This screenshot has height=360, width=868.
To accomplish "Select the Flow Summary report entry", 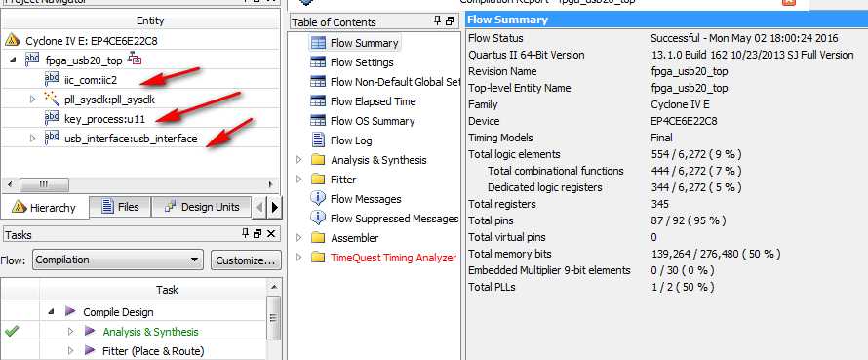I will [364, 43].
